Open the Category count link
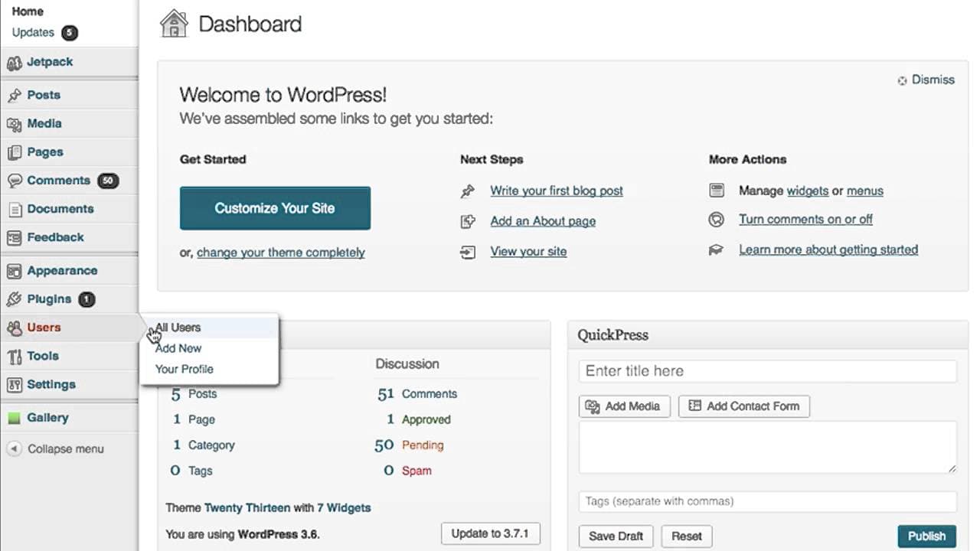Screen dimensions: 980x551 pyautogui.click(x=211, y=445)
